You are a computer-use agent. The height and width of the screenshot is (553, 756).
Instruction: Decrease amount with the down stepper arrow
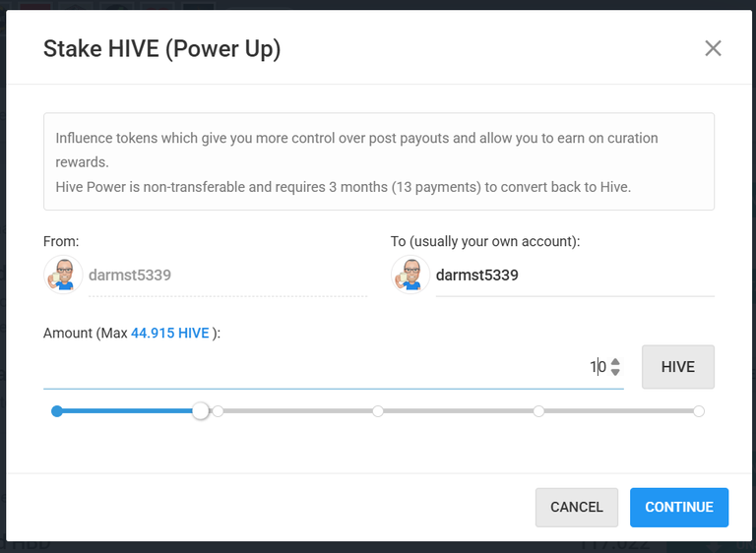[x=615, y=372]
